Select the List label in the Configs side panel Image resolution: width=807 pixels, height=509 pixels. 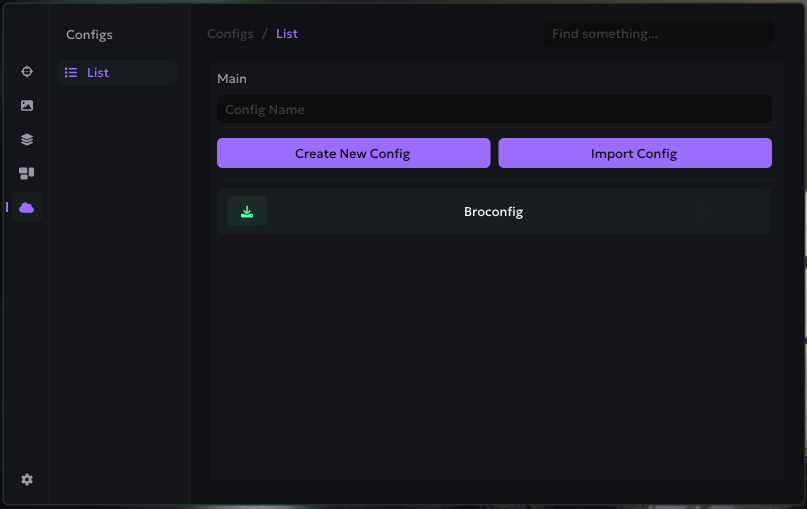pos(98,73)
